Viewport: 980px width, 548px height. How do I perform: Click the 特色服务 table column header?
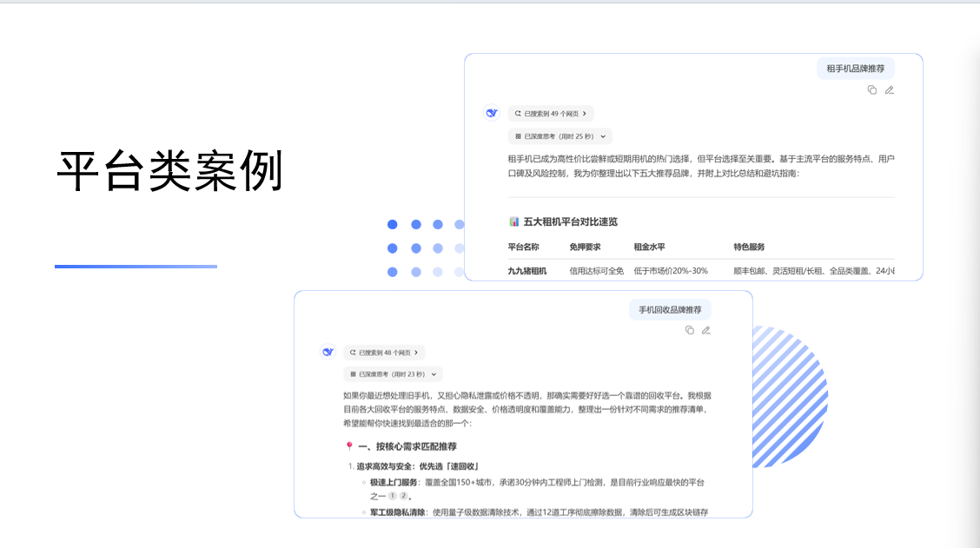click(x=749, y=247)
